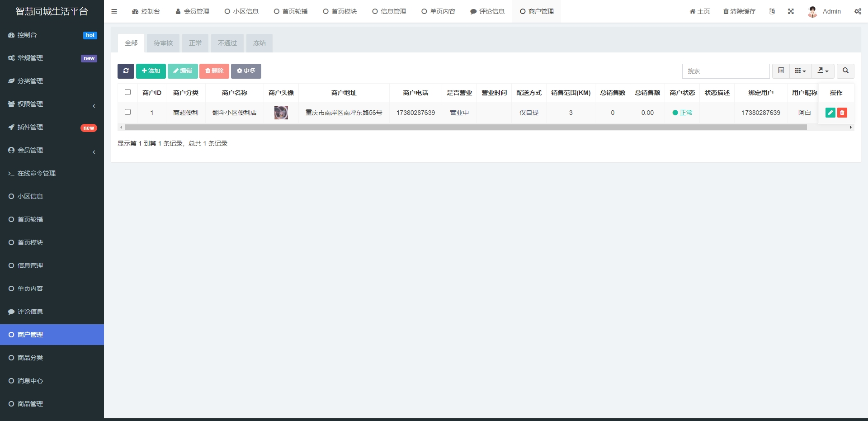Viewport: 868px width, 421px height.
Task: Open the settings gears icon top right
Action: click(x=858, y=11)
